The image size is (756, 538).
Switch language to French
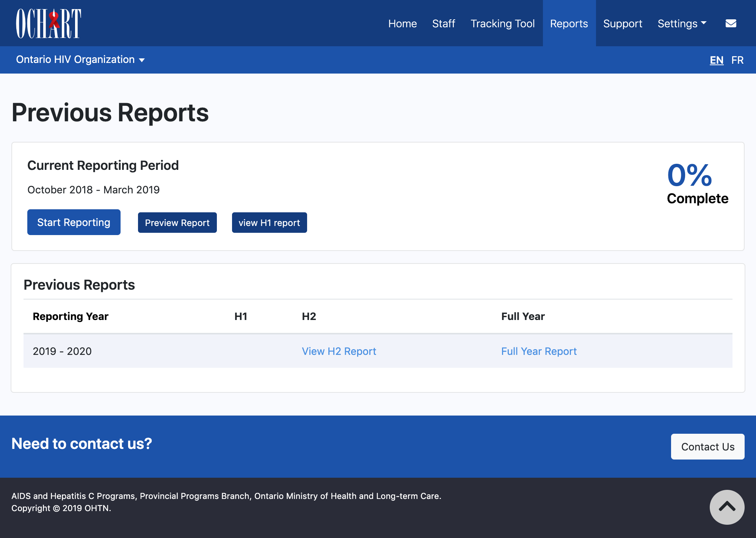point(737,60)
